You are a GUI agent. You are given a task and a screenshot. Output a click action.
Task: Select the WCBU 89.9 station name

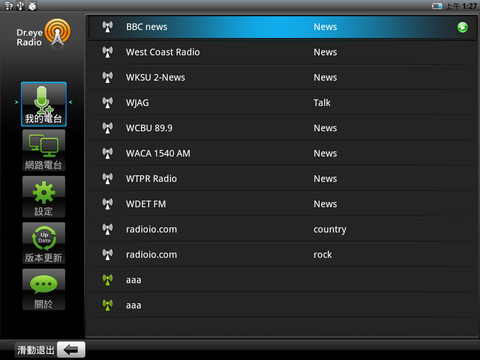[x=149, y=128]
